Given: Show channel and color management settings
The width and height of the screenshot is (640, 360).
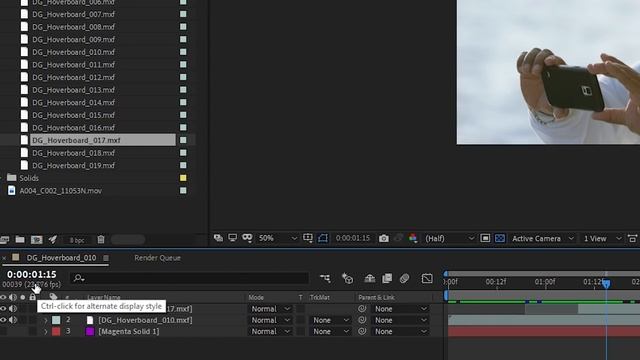Looking at the screenshot, I should [413, 238].
